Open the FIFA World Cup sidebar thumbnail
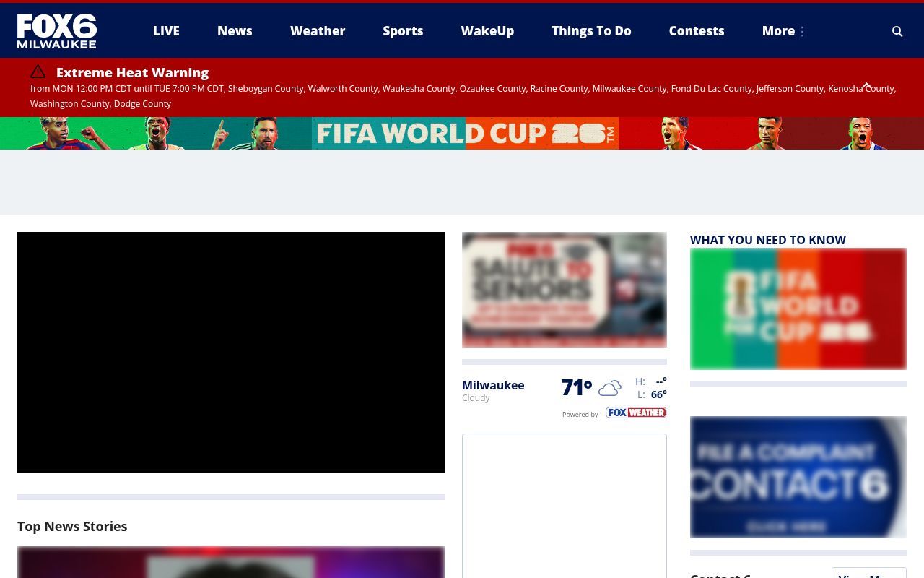Viewport: 924px width, 578px height. coord(798,309)
